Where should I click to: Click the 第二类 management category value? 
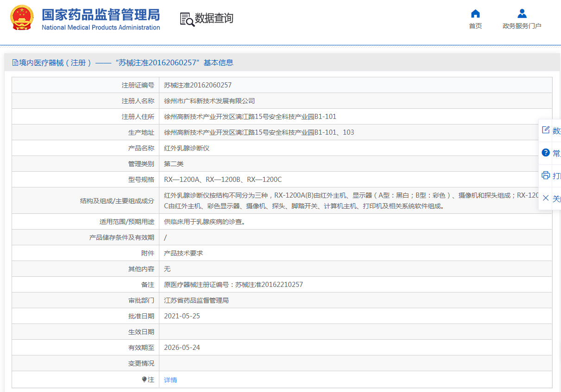(174, 164)
